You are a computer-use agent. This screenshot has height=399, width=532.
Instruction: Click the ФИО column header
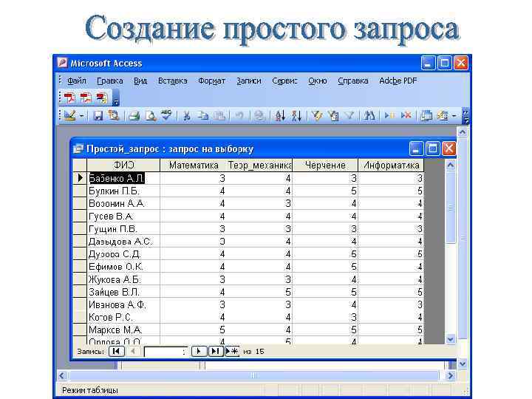point(123,166)
